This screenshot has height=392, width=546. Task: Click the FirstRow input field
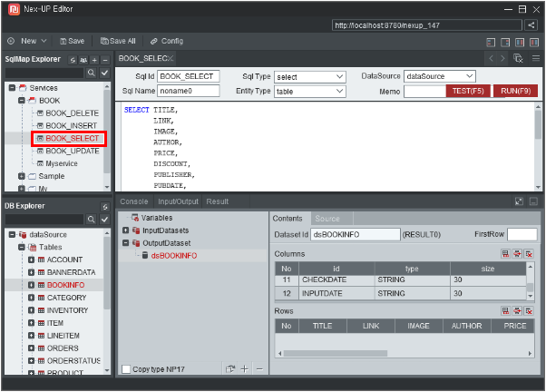point(522,234)
